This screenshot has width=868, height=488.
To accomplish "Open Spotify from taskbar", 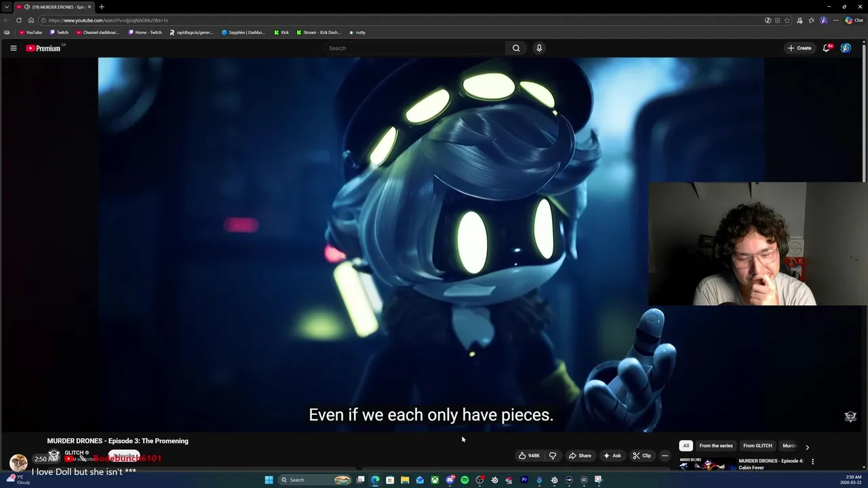I will click(465, 480).
